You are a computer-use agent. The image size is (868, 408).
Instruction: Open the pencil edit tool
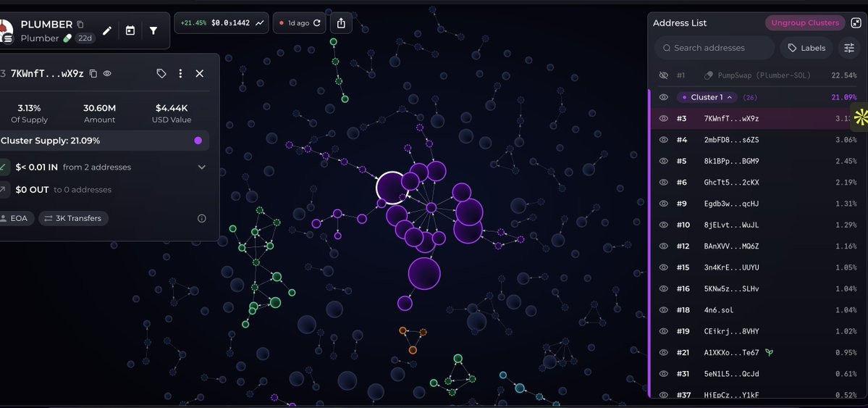(x=107, y=30)
